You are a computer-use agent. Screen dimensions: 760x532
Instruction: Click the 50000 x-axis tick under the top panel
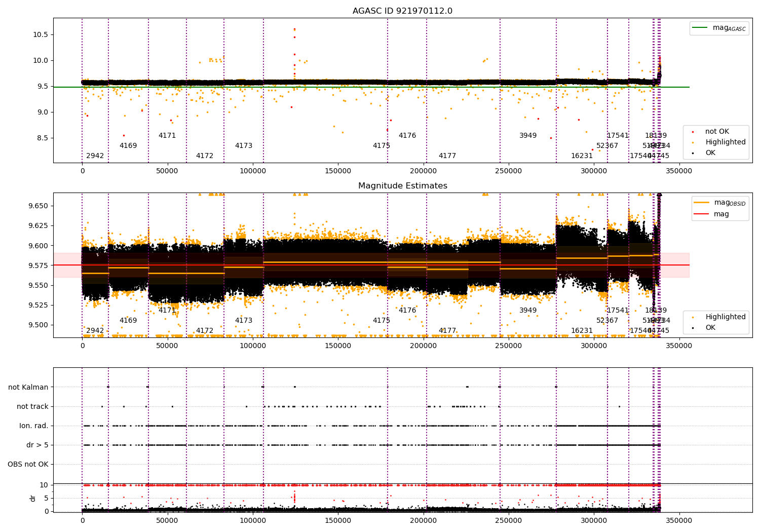click(167, 171)
